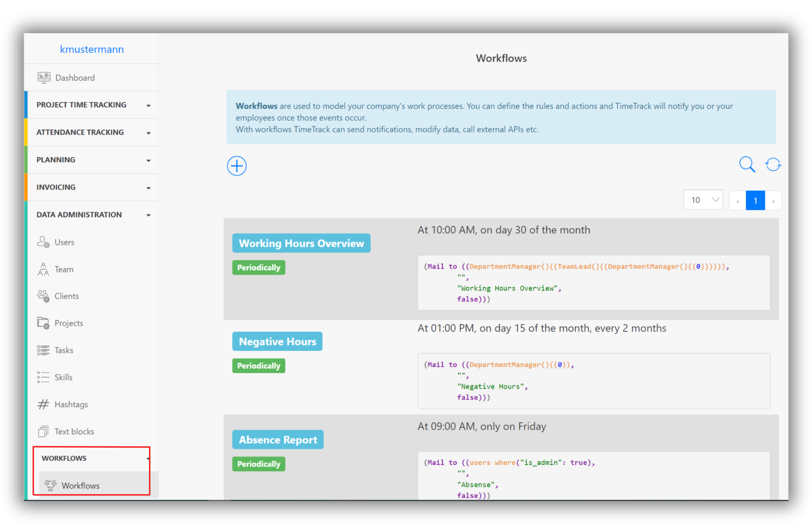Viewport: 812px width, 531px height.
Task: Click pagination page 1 button
Action: 755,200
